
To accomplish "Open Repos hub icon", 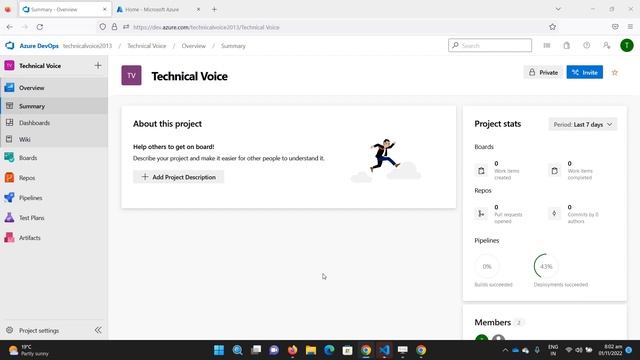I will point(9,178).
